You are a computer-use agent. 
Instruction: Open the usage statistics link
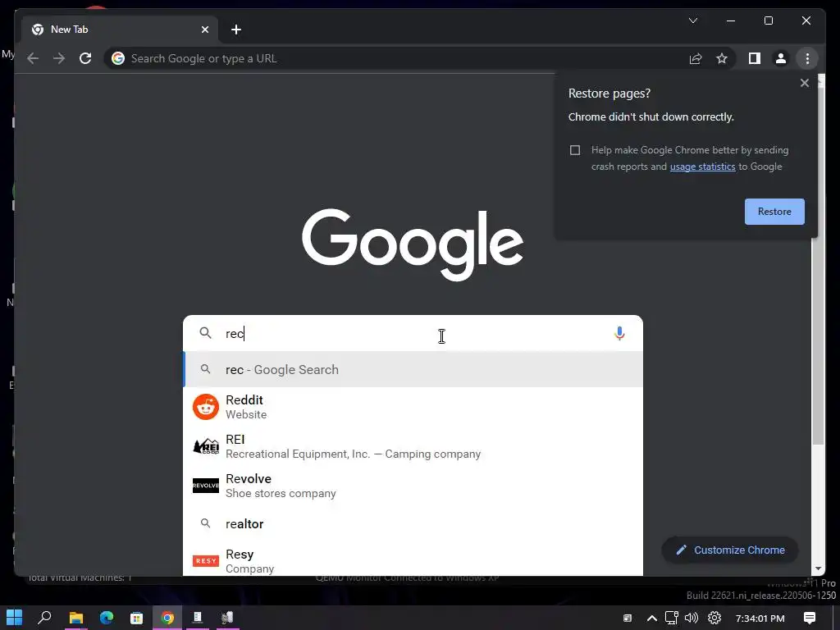pos(702,167)
